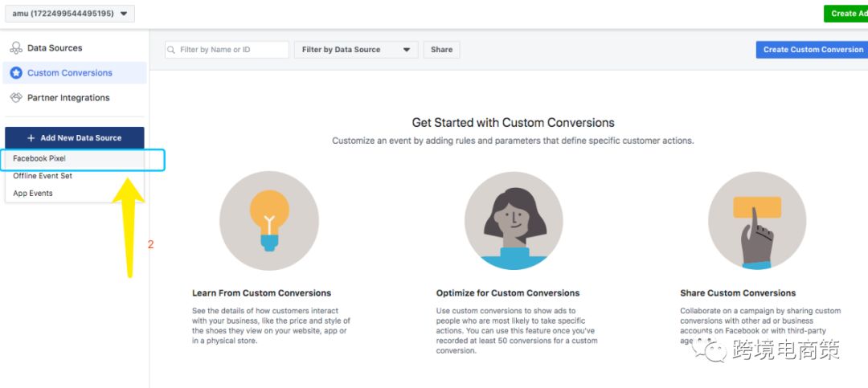Click the Create Custom Conversion button
The width and height of the screenshot is (868, 388).
(x=812, y=50)
